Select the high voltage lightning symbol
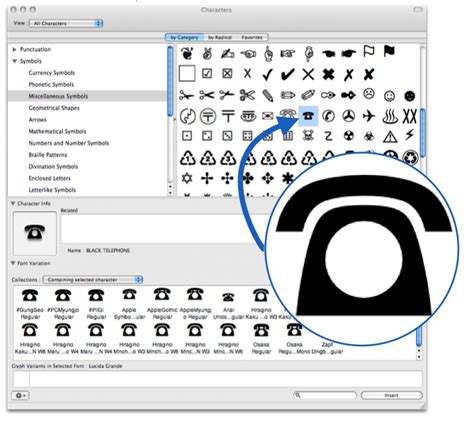The image size is (474, 427). tap(410, 134)
